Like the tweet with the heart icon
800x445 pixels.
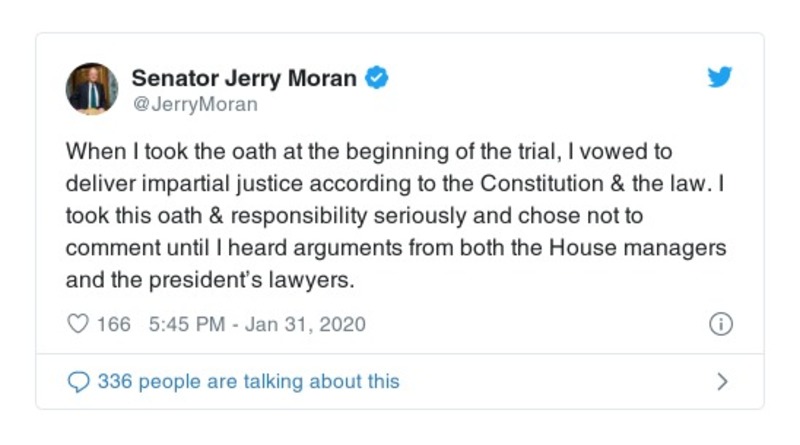pyautogui.click(x=77, y=324)
